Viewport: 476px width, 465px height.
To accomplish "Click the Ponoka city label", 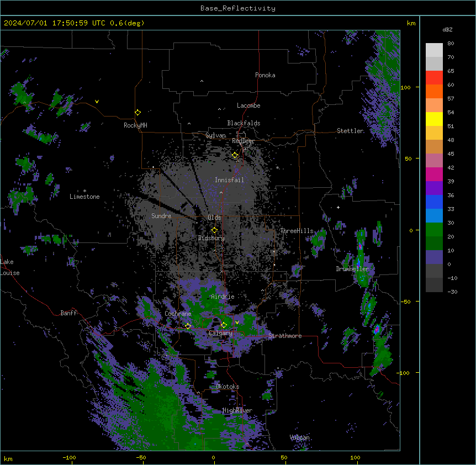I will click(265, 75).
